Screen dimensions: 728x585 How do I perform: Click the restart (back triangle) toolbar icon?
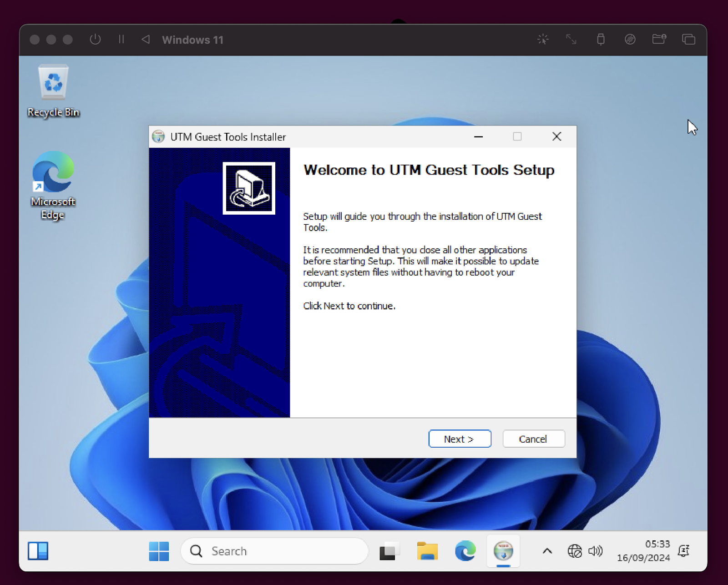tap(146, 40)
